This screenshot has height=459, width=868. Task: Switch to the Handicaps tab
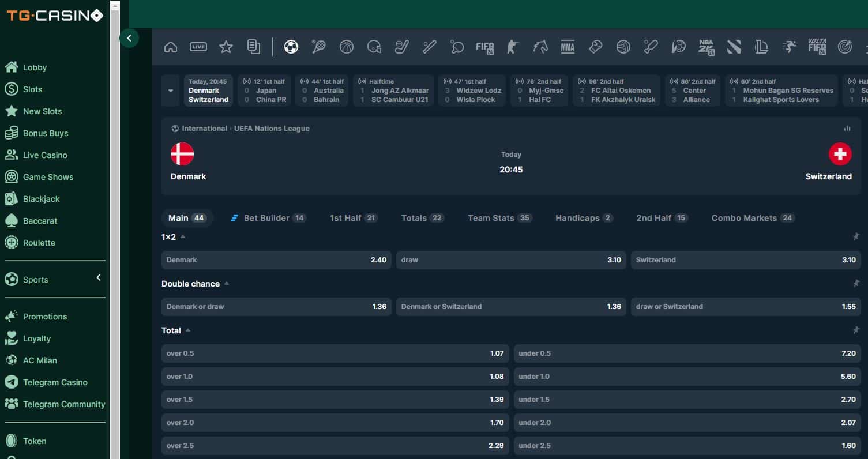[584, 218]
